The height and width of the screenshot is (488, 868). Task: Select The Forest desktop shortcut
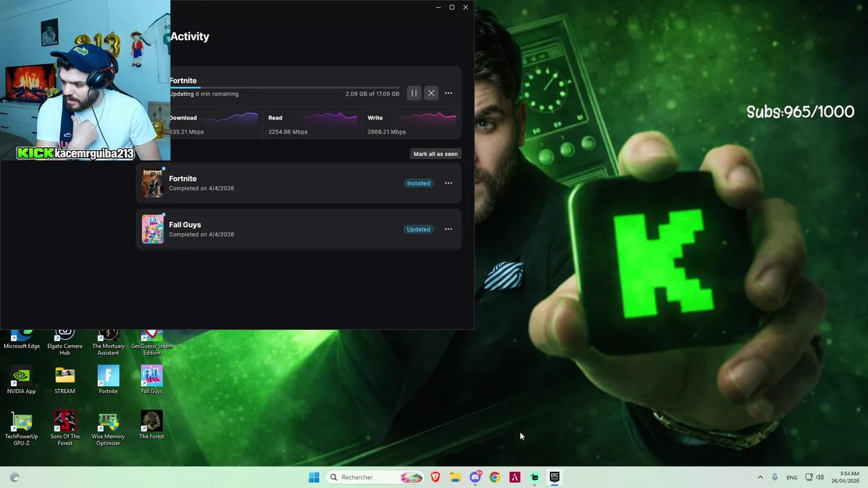click(152, 425)
